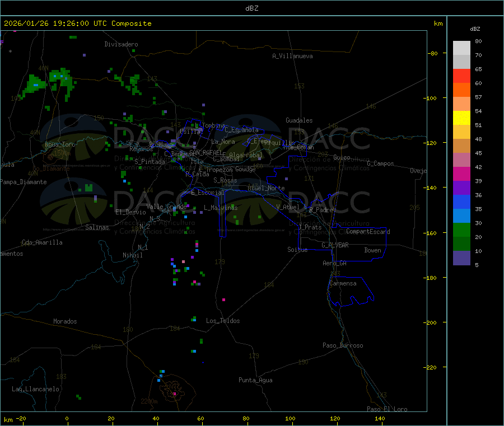Click the magenta radar echo above Los_Toldos

pos(223,299)
